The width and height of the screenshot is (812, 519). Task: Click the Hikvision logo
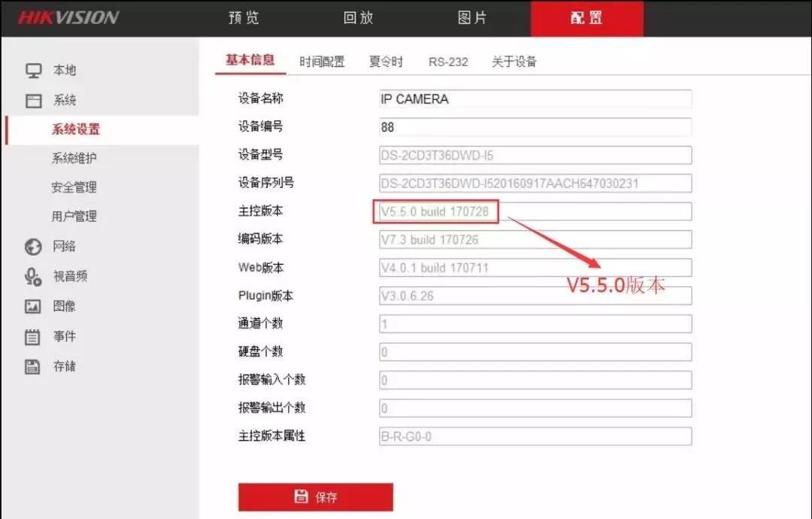pos(68,17)
